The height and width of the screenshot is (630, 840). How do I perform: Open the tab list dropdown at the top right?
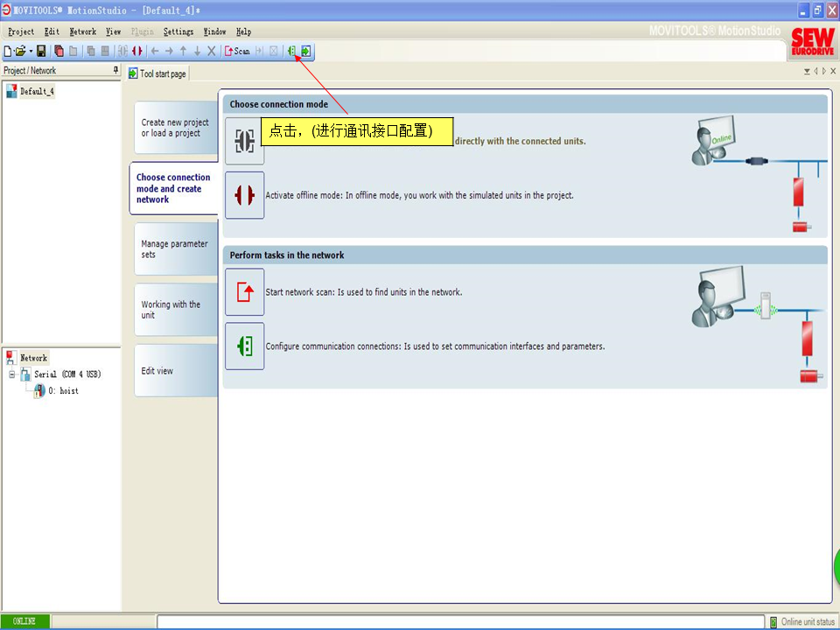coord(807,72)
